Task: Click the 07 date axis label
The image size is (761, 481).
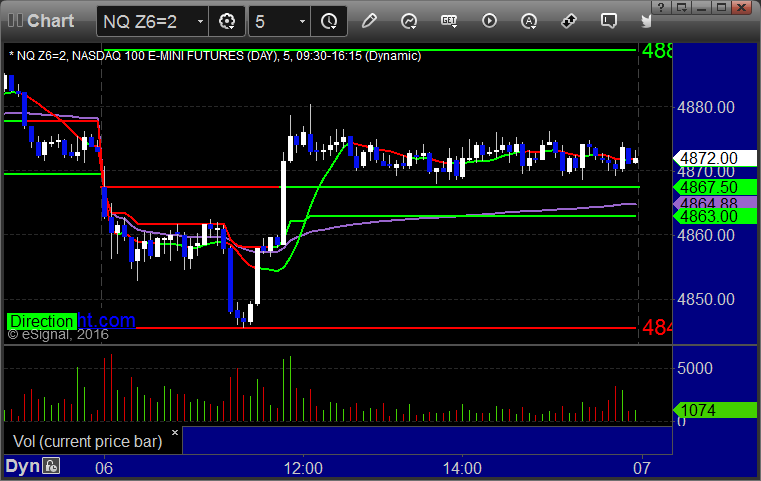Action: pos(642,468)
